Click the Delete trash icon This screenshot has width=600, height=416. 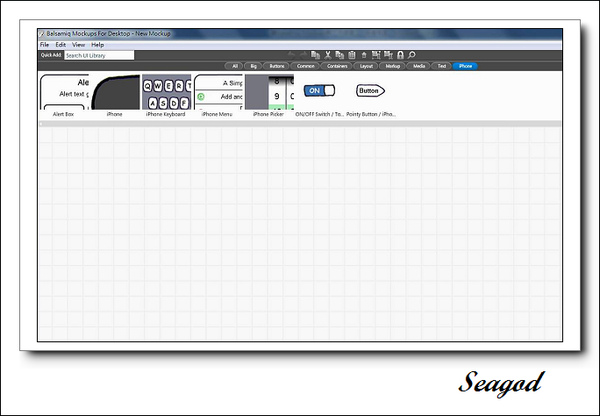(x=364, y=55)
